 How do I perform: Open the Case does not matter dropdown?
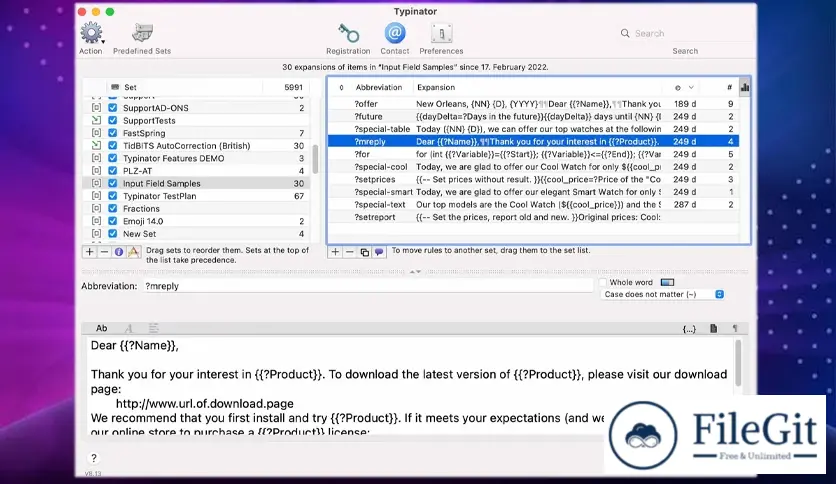(x=662, y=294)
